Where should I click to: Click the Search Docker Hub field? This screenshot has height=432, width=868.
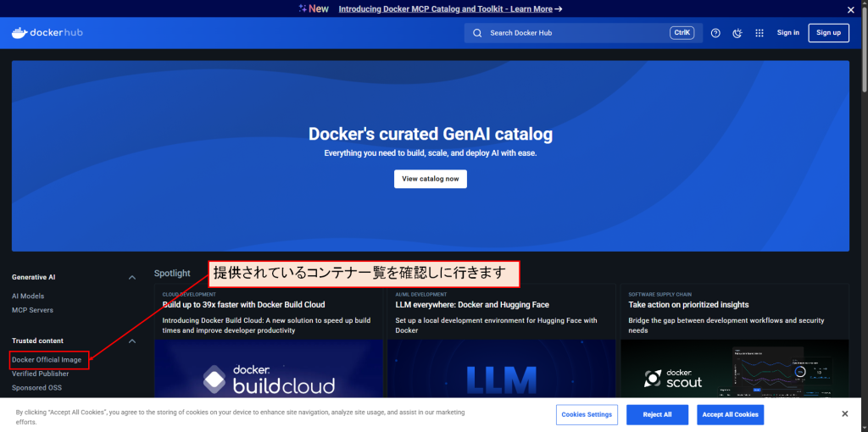[x=583, y=33]
